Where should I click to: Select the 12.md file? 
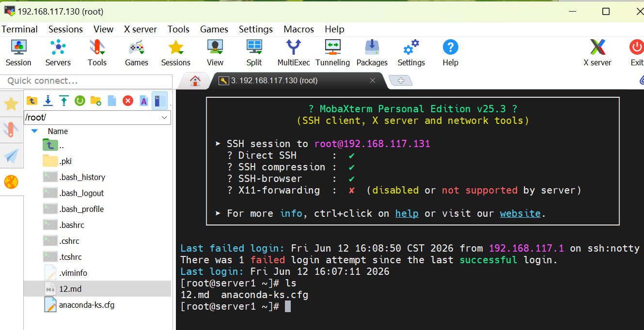pyautogui.click(x=97, y=289)
